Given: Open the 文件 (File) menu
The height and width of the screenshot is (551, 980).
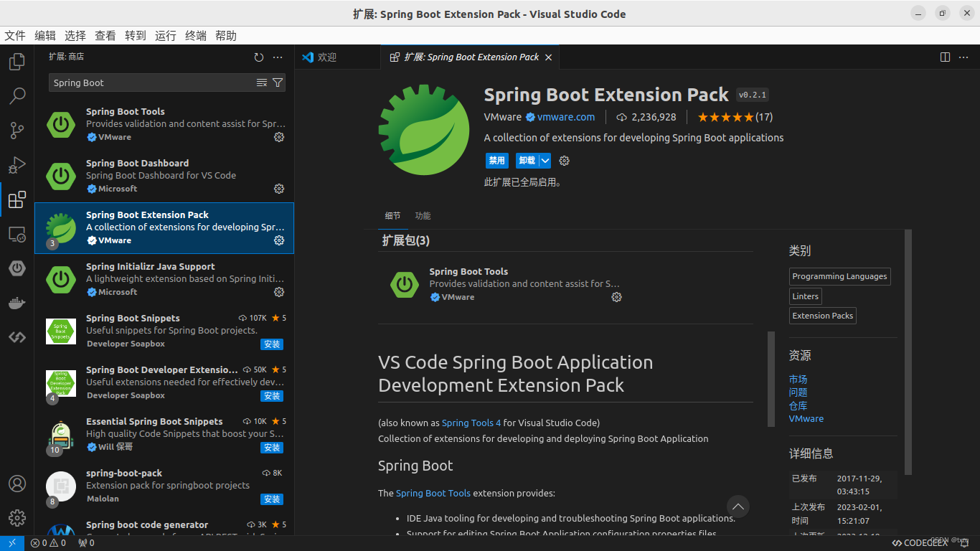Looking at the screenshot, I should coord(15,36).
